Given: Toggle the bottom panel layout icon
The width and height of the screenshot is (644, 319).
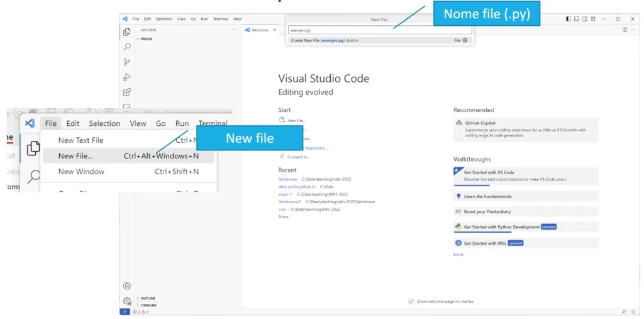Looking at the screenshot, I should point(577,19).
